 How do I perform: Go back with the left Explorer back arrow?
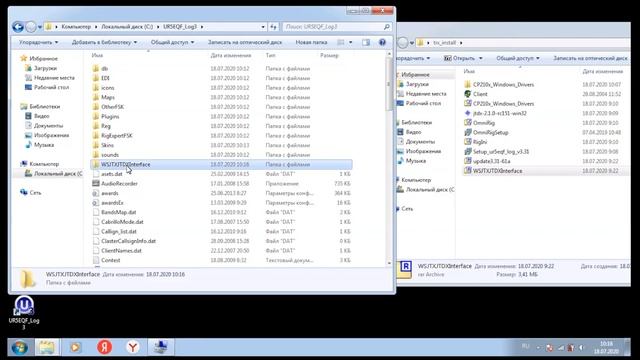tap(18, 27)
